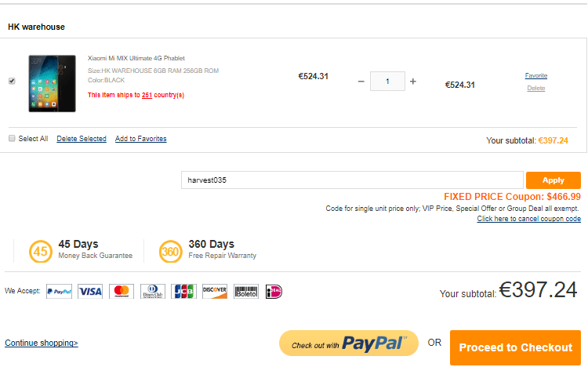Screen dimensions: 588x367
Task: Uncheck the Xiaomi Mi MIX item checkbox
Action: [x=12, y=81]
